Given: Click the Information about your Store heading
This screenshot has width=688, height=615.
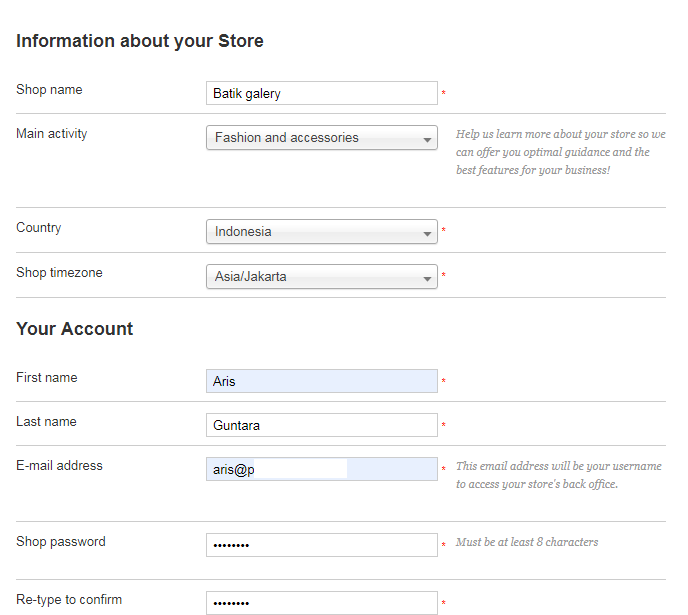Looking at the screenshot, I should pyautogui.click(x=140, y=41).
